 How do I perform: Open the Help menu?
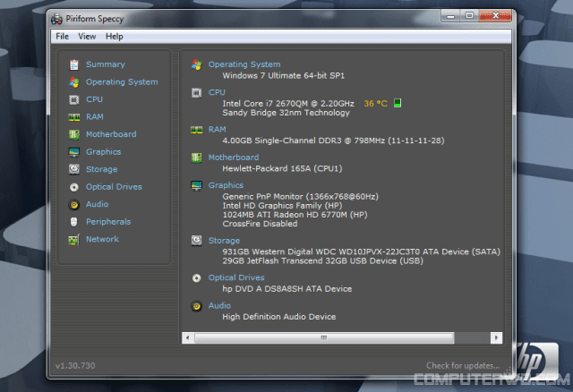click(x=115, y=37)
